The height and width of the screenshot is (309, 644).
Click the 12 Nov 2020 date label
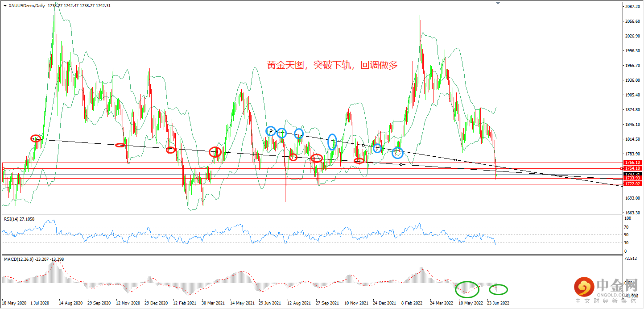(128, 303)
